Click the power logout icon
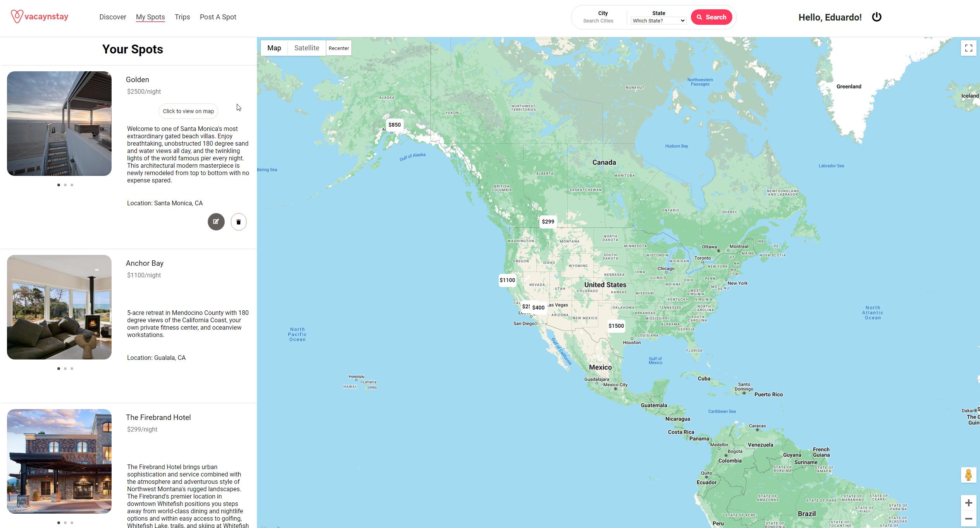The width and height of the screenshot is (980, 528). click(877, 17)
